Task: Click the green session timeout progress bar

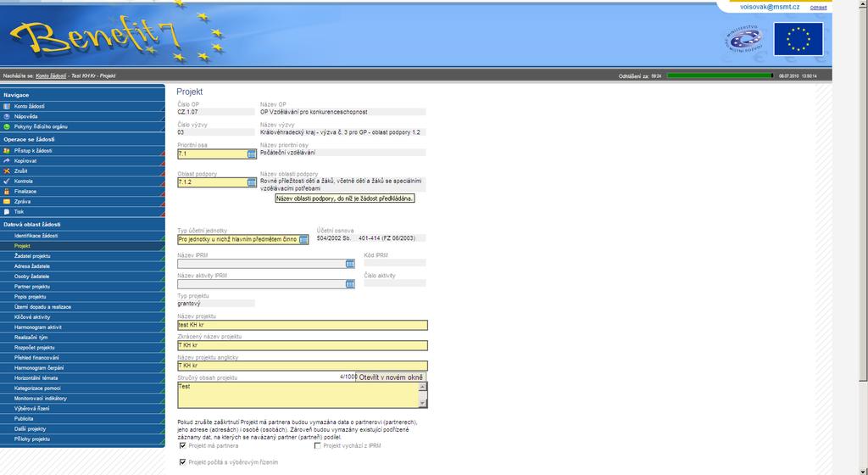Action: click(721, 75)
